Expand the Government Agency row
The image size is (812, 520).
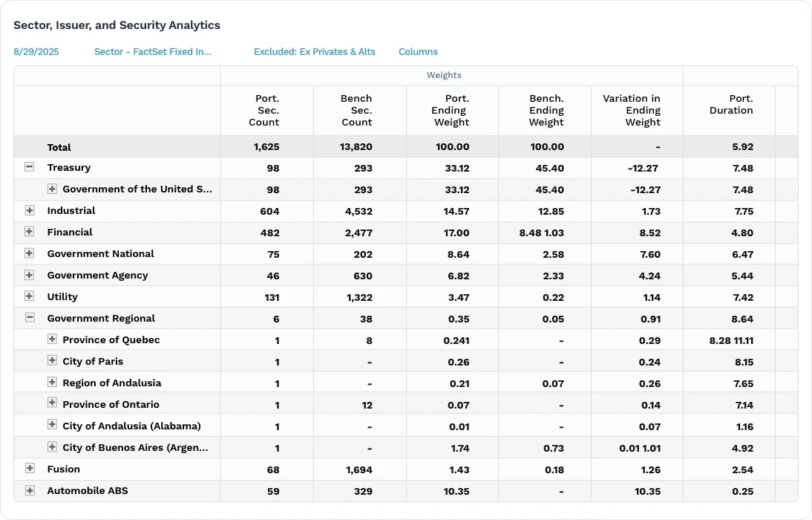coord(30,275)
